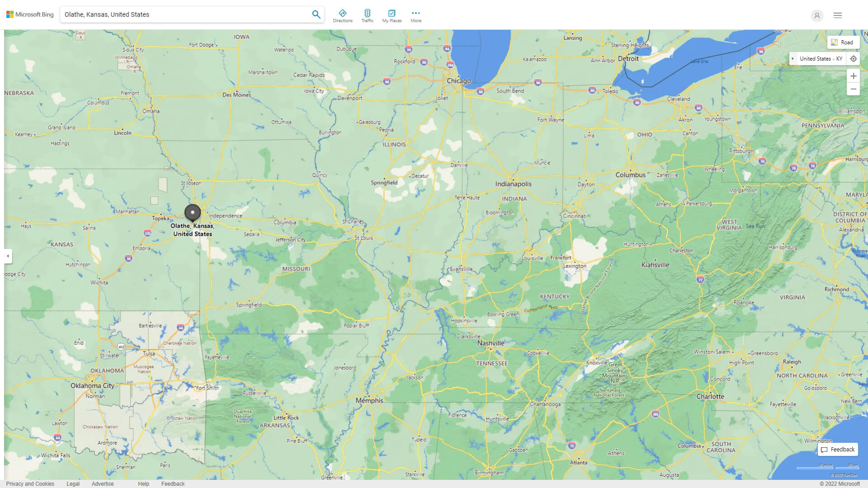Open the More menu dropdown
Image resolution: width=868 pixels, height=488 pixels.
tap(415, 15)
